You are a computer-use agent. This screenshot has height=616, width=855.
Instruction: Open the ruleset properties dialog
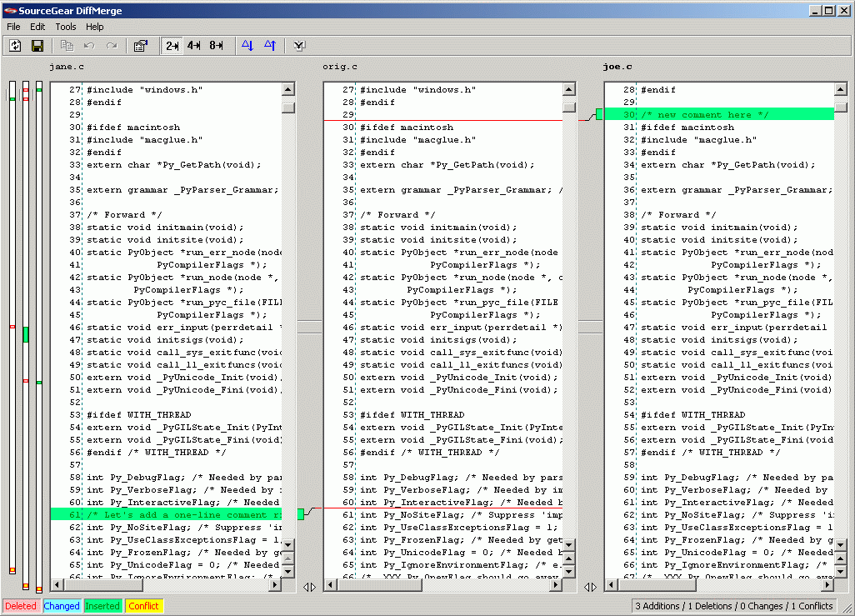[141, 46]
